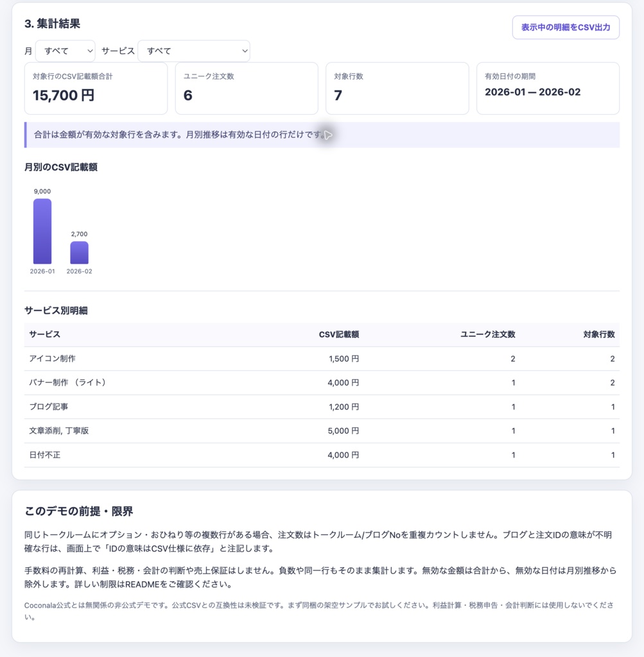Click the 5,000 円 amount cell

[344, 431]
